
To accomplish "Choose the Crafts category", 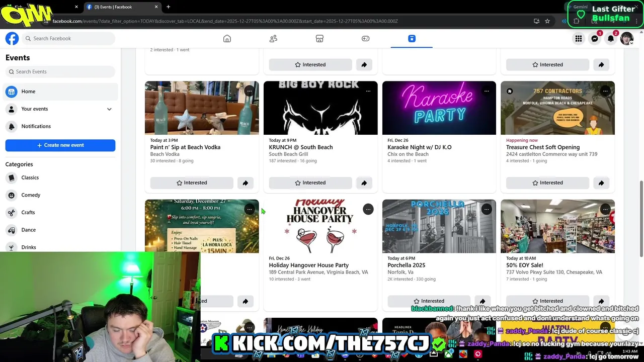I will point(28,212).
